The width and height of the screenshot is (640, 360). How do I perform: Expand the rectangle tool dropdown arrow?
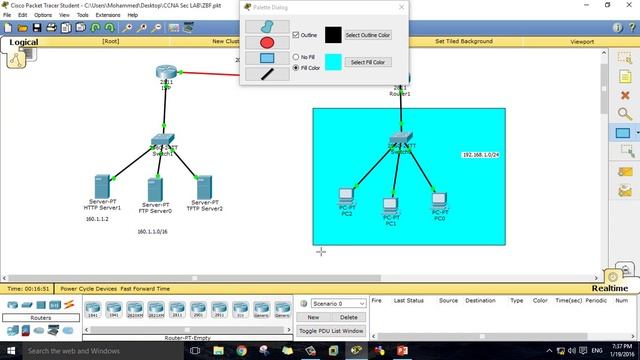pyautogui.click(x=637, y=133)
